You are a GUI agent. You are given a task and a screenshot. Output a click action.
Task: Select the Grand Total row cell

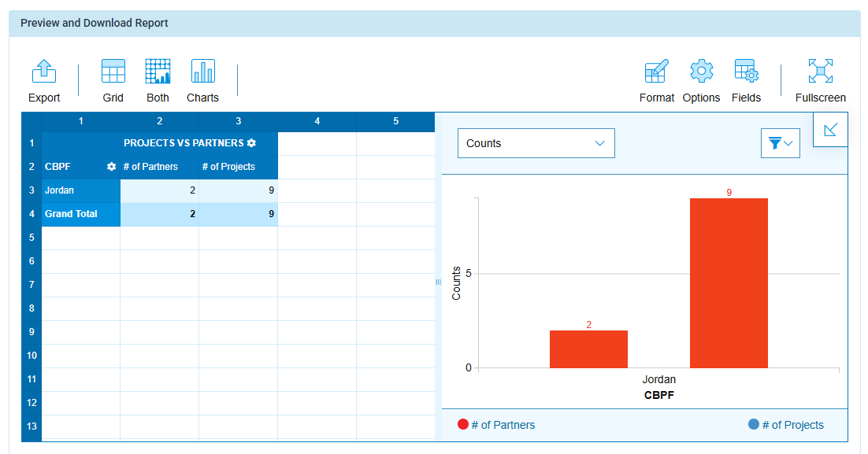pos(81,214)
